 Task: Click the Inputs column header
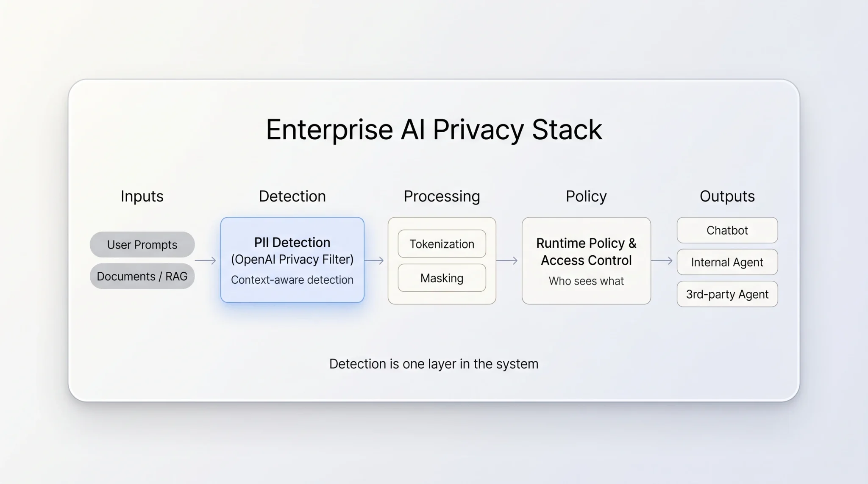(x=142, y=196)
